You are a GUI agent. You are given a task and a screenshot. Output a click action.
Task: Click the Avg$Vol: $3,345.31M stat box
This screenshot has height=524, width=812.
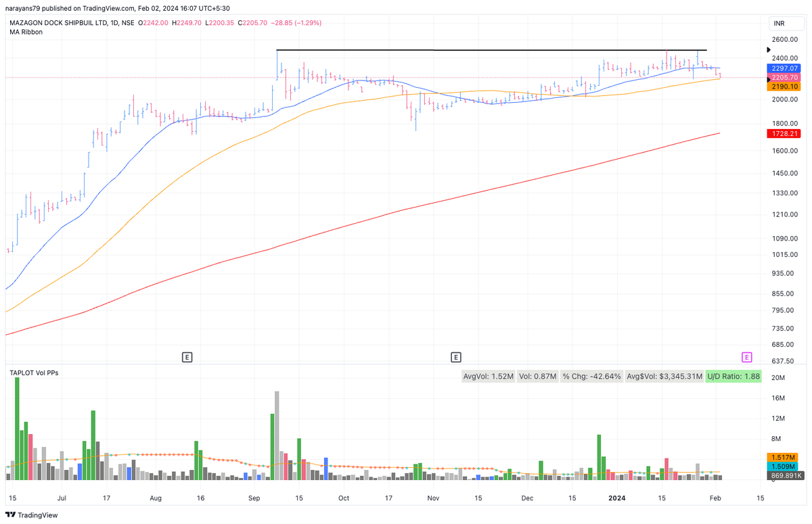664,376
